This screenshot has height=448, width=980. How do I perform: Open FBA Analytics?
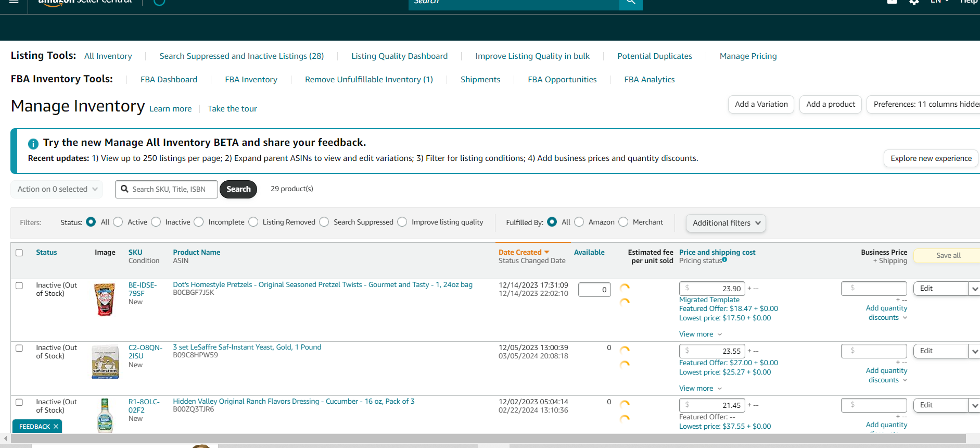point(650,80)
